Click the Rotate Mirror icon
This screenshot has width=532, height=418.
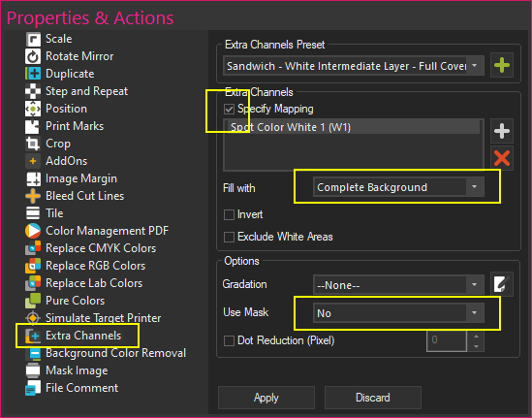[33, 56]
